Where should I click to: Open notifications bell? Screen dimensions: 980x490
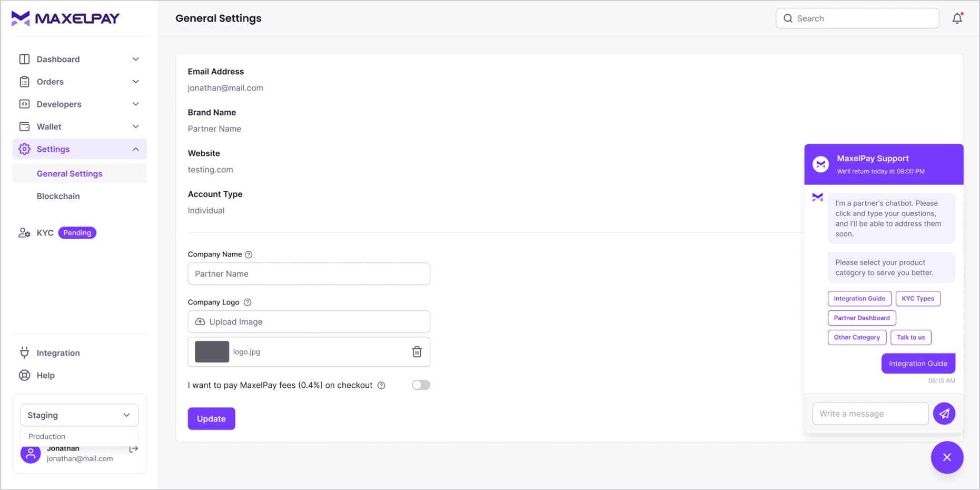pyautogui.click(x=957, y=18)
